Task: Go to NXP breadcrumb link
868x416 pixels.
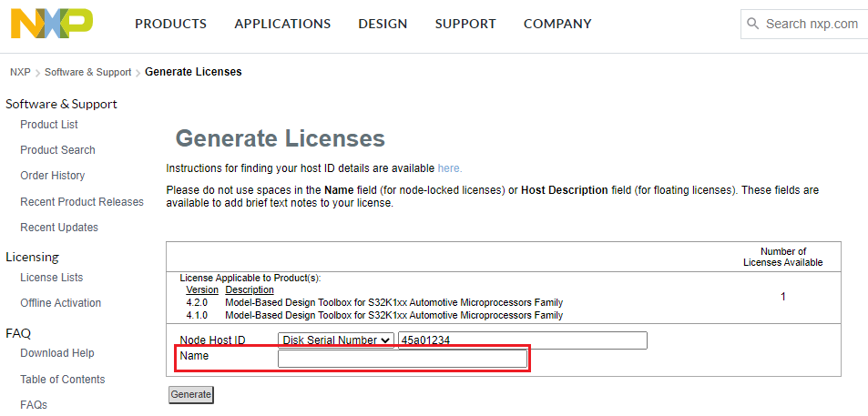Action: point(20,72)
